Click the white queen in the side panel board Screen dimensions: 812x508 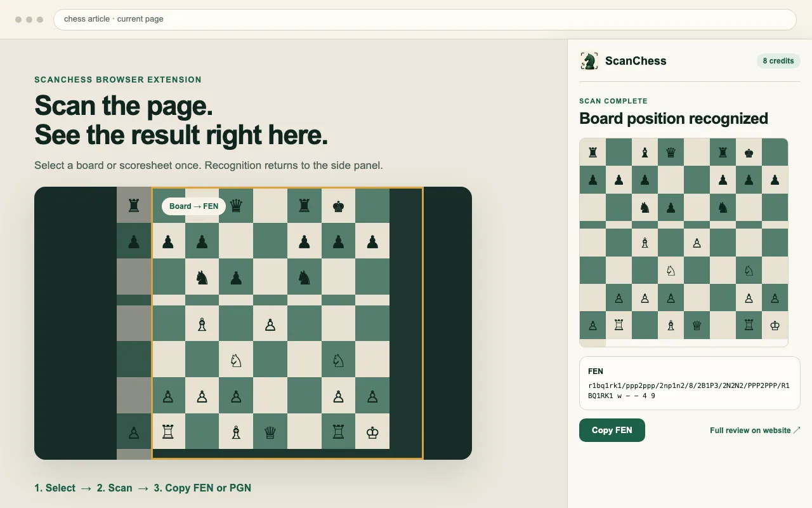697,325
